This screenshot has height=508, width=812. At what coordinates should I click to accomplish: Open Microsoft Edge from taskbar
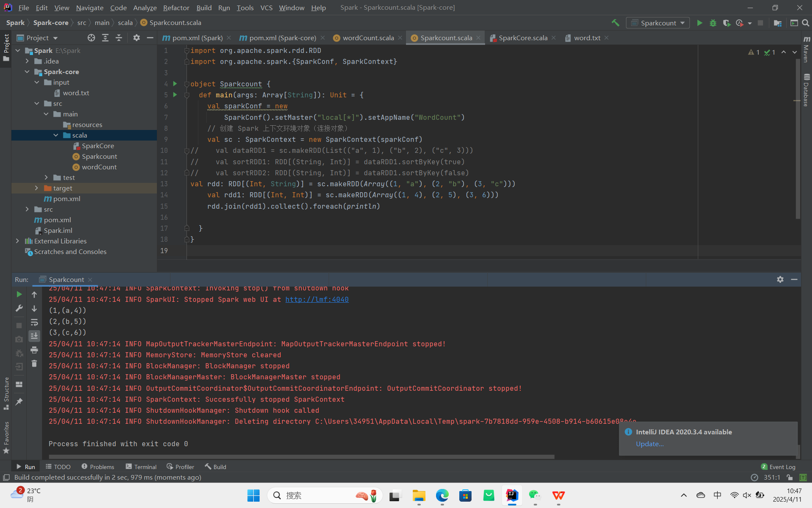tap(442, 495)
